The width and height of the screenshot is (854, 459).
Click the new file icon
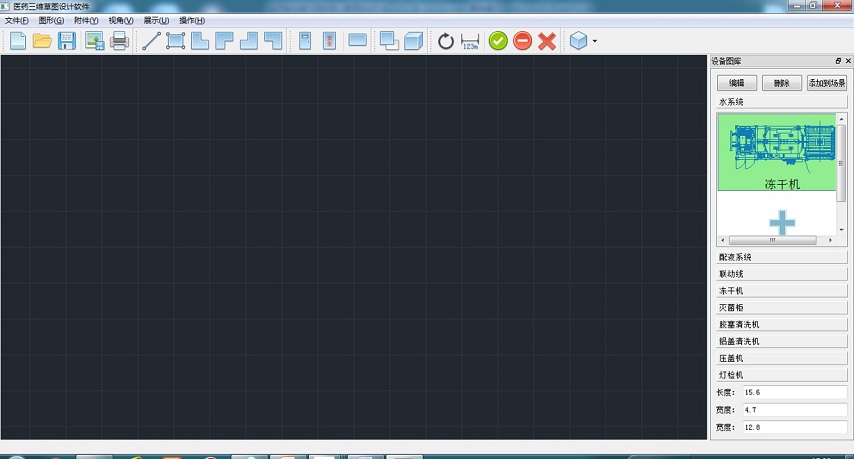[18, 41]
